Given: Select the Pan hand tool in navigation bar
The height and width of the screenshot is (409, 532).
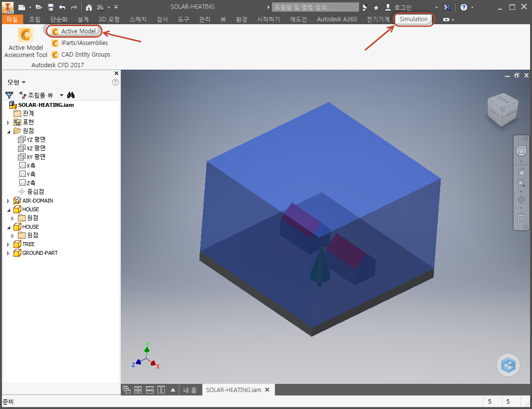Looking at the screenshot, I should tap(521, 172).
